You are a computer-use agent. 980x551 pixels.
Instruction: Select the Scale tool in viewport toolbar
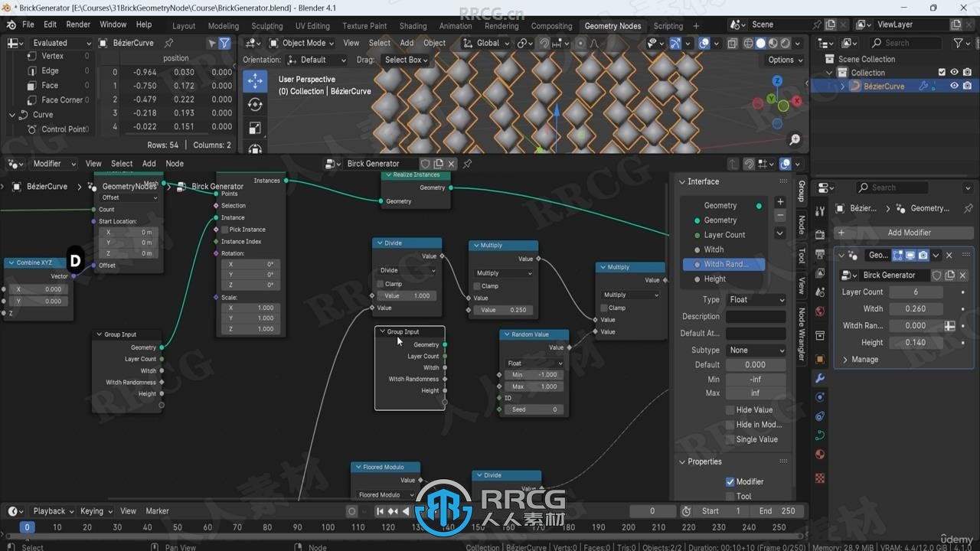[x=255, y=128]
